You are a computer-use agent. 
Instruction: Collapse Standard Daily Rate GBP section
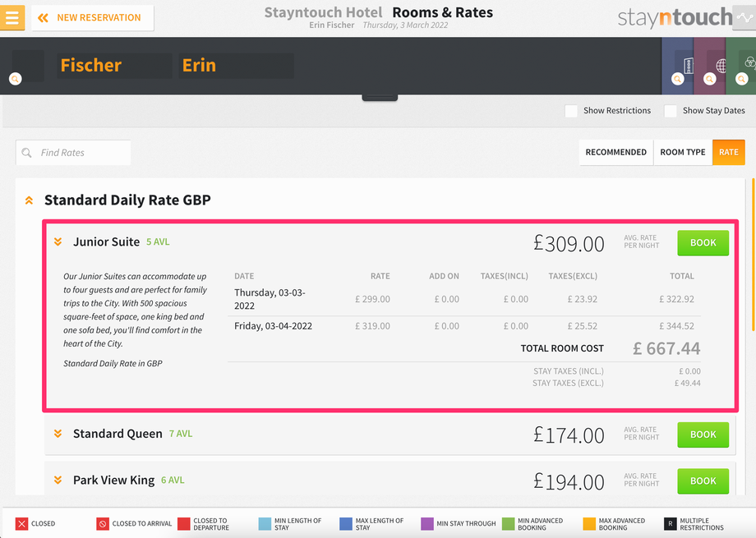[29, 200]
